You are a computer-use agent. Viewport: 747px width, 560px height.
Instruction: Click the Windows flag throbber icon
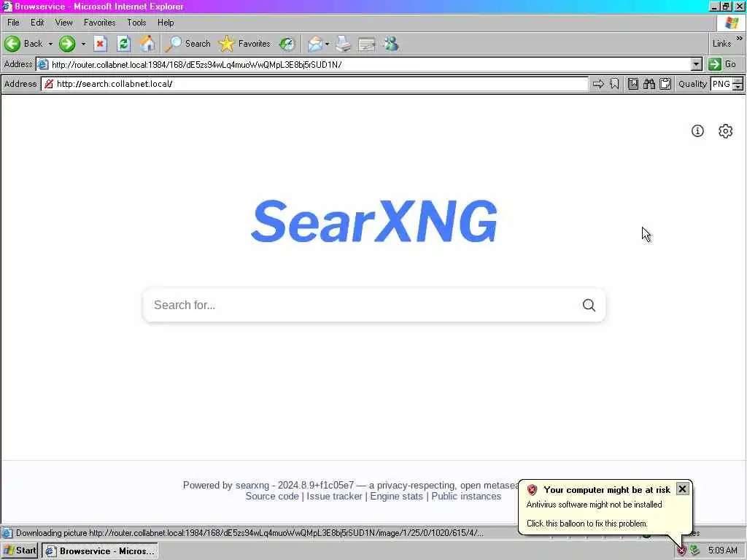point(731,23)
